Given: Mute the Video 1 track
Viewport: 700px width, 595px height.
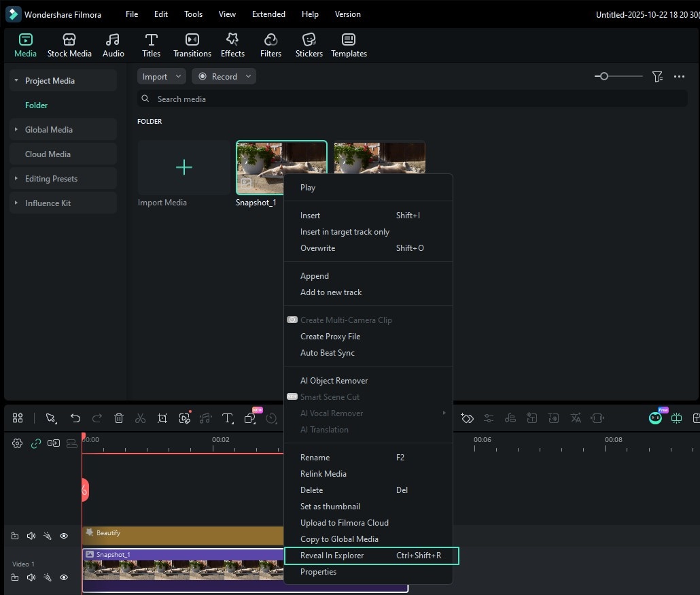Looking at the screenshot, I should click(x=31, y=577).
